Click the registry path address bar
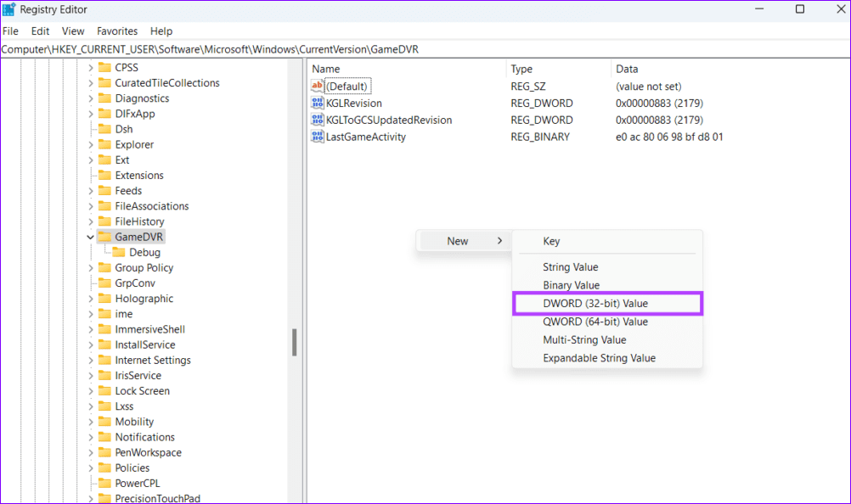851x504 pixels. 425,49
